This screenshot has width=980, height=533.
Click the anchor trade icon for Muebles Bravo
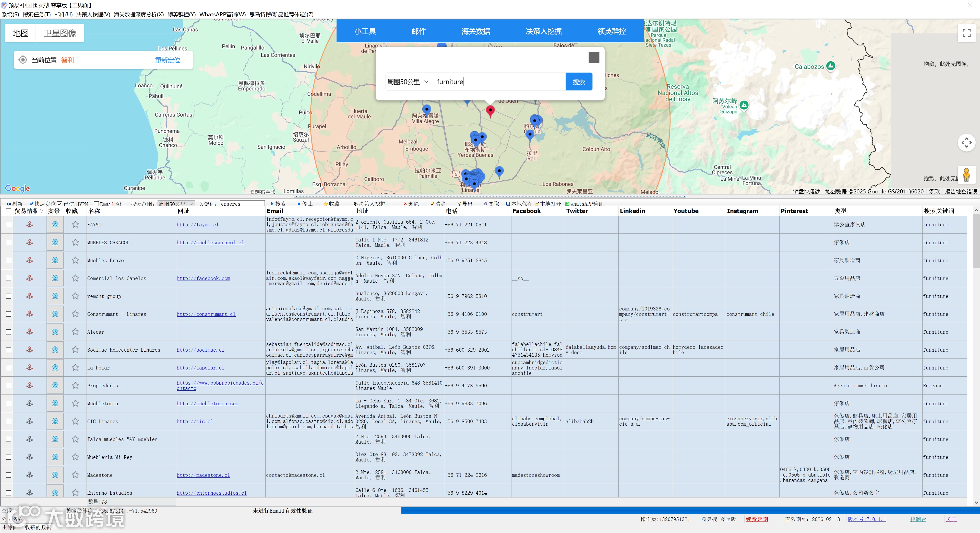(x=30, y=260)
